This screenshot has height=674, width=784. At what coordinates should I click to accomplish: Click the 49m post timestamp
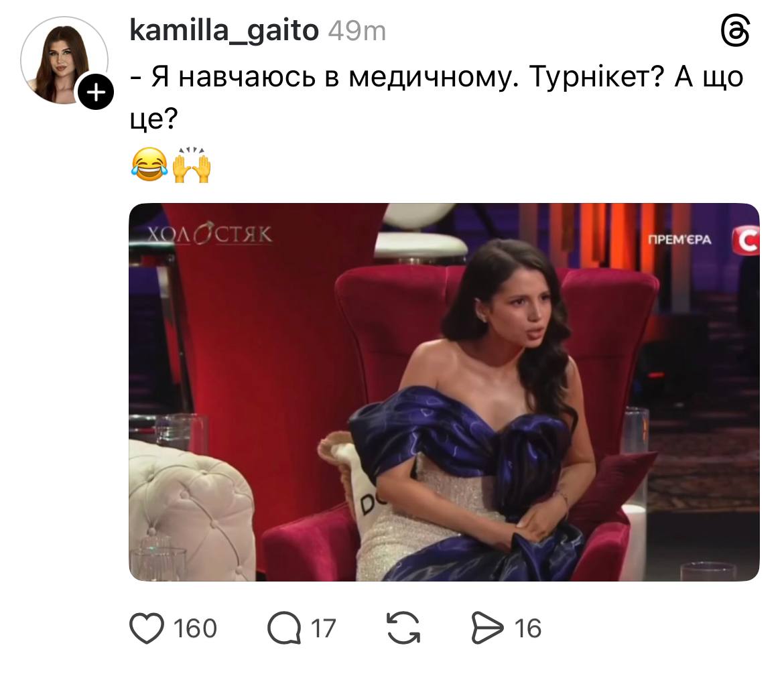point(357,31)
